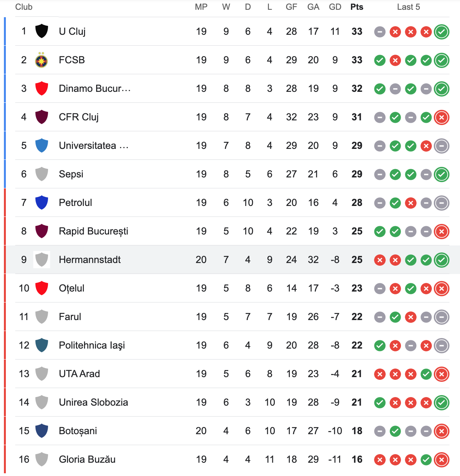Image resolution: width=460 pixels, height=476 pixels.
Task: Click CFR Cluj's maroon shield badge
Action: tap(41, 117)
